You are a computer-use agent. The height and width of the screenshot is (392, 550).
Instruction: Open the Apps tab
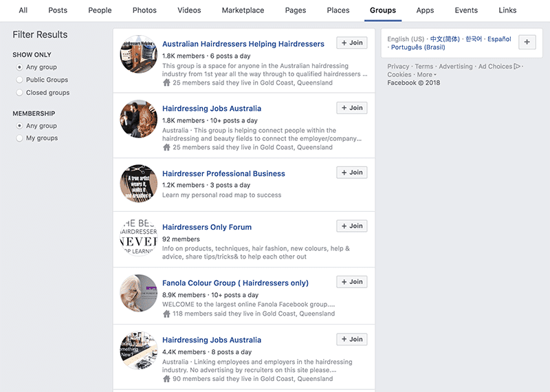425,10
